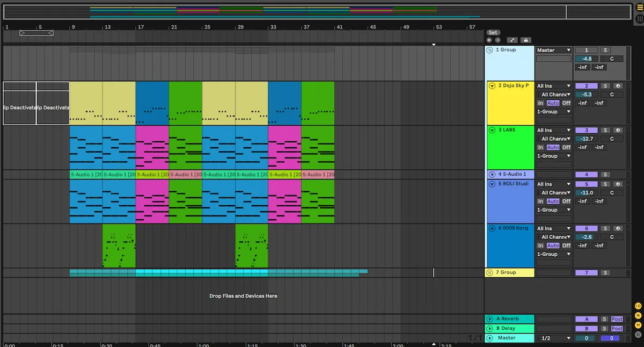Deactivate track 3 via its activator button
644x347 pixels.
(x=586, y=130)
